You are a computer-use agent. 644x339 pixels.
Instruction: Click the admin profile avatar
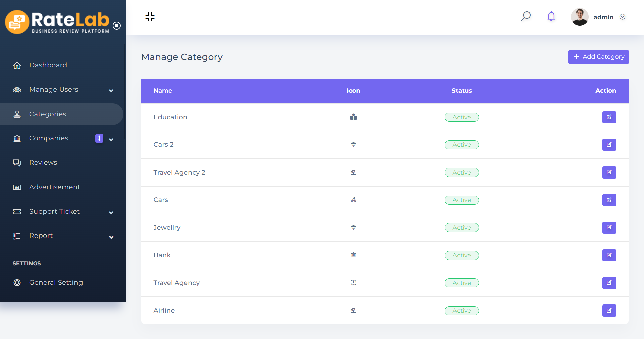pos(579,17)
